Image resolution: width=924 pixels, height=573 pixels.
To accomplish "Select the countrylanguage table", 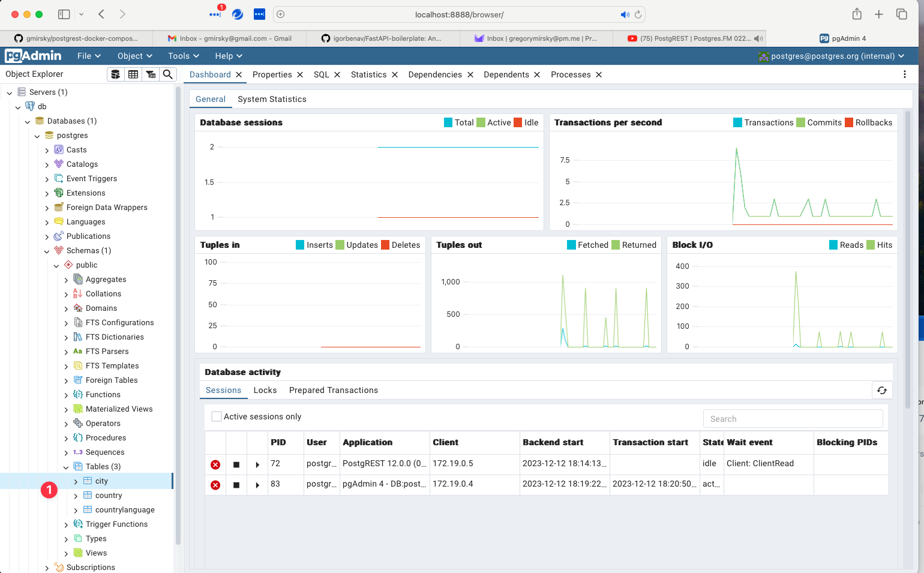I will [x=125, y=510].
